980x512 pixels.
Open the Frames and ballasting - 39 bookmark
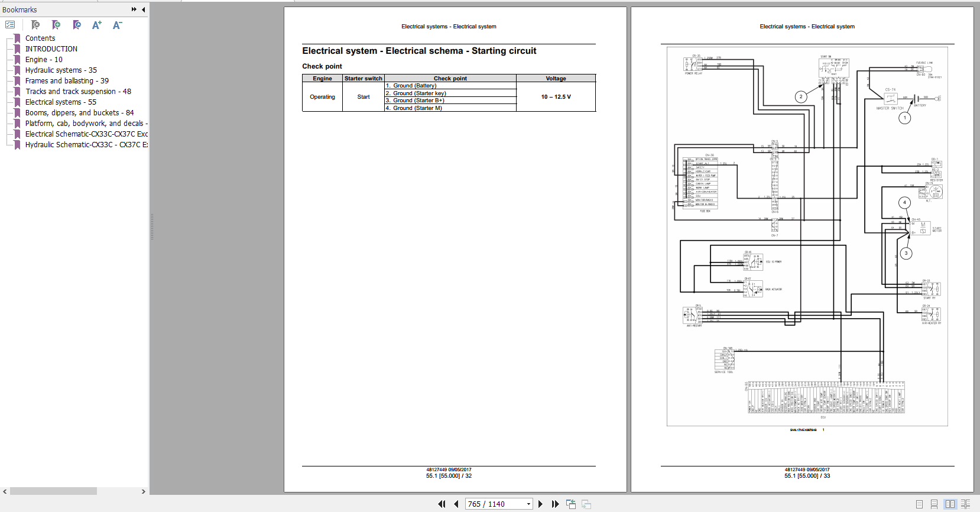(x=67, y=81)
